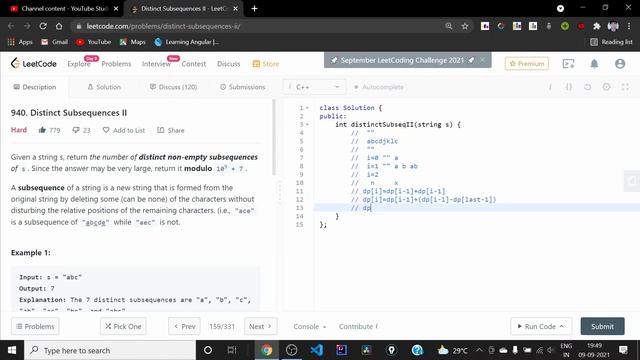Screen dimensions: 640x360
Task: Open browser extensions puzzle icon
Action: click(597, 26)
